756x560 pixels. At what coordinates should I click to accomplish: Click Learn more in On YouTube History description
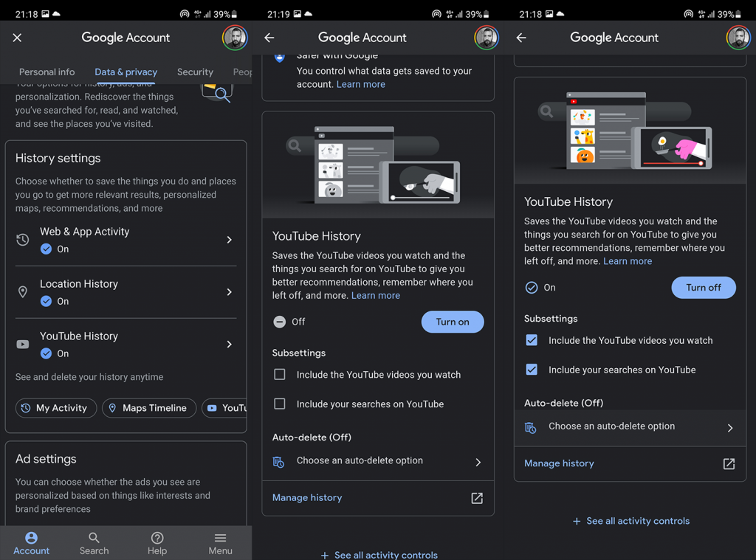pos(628,261)
